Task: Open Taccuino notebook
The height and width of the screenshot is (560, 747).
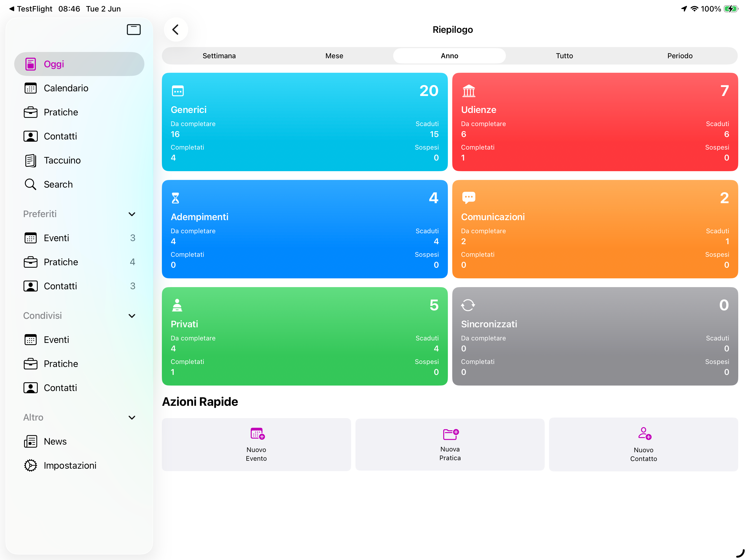Action: [79, 160]
